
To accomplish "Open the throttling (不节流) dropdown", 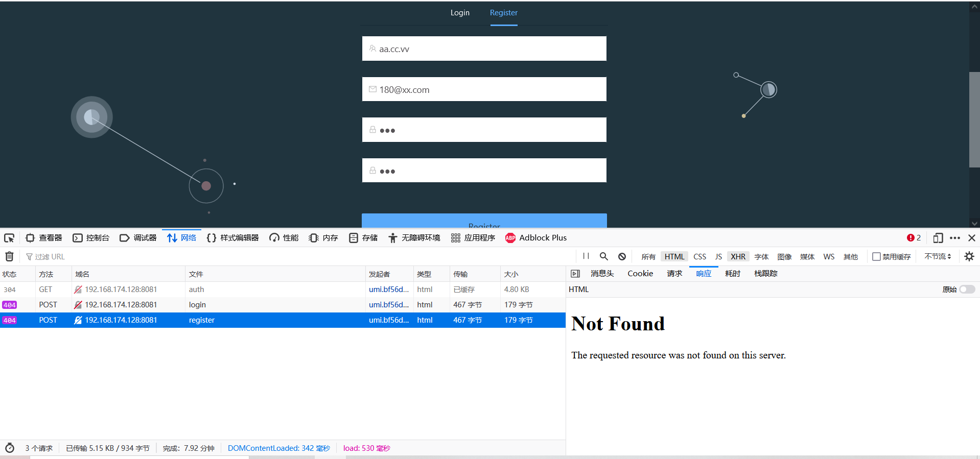I will coord(938,257).
